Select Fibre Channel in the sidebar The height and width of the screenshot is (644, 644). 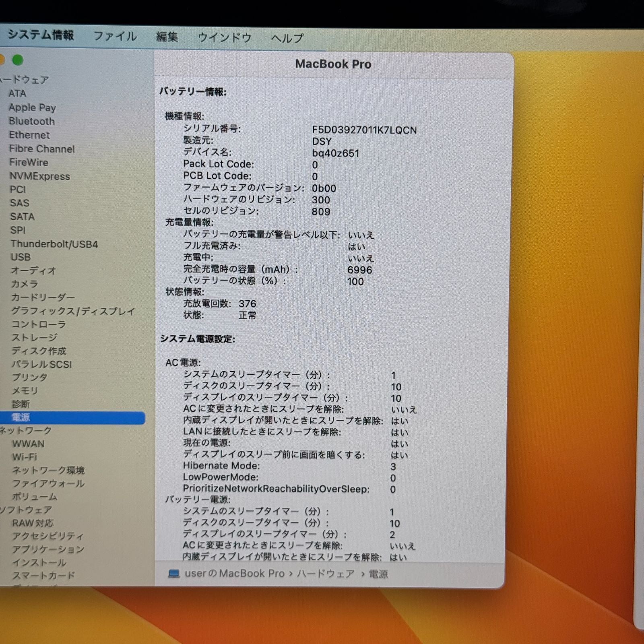click(x=42, y=149)
